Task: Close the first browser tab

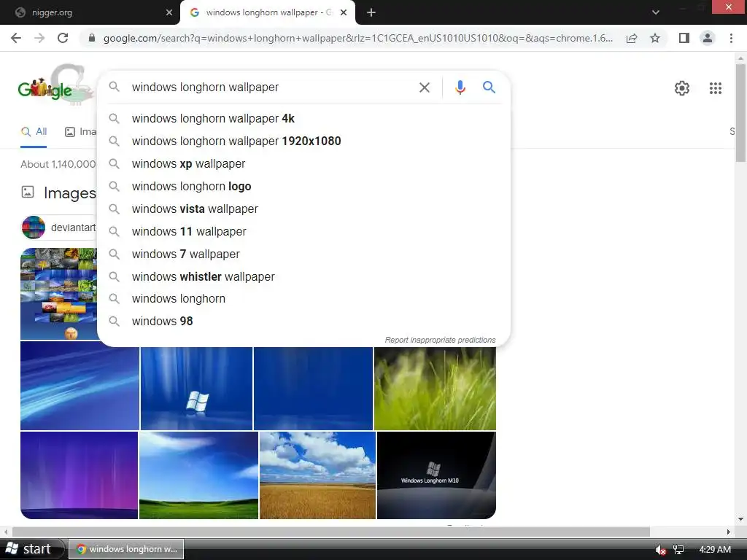Action: [169, 12]
